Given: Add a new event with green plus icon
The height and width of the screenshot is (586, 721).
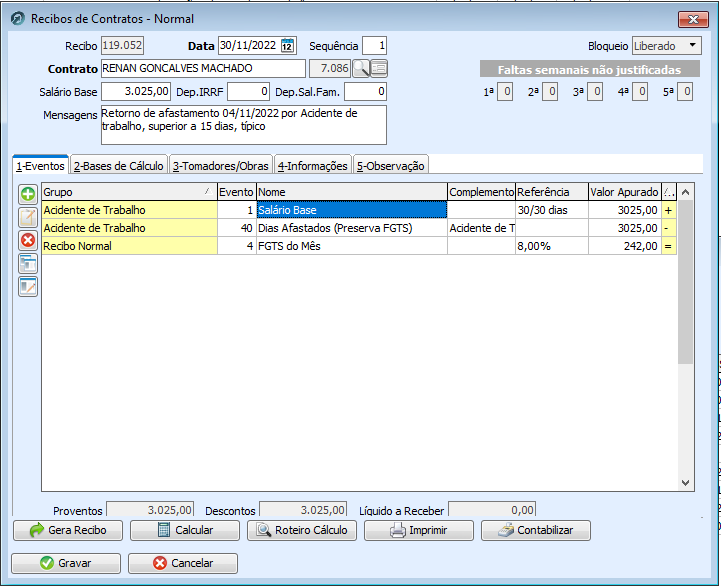Looking at the screenshot, I should click(28, 194).
